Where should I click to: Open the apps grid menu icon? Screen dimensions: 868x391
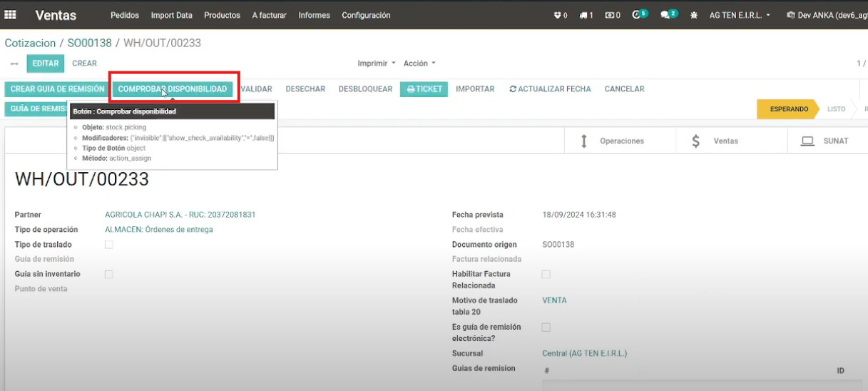pos(10,14)
